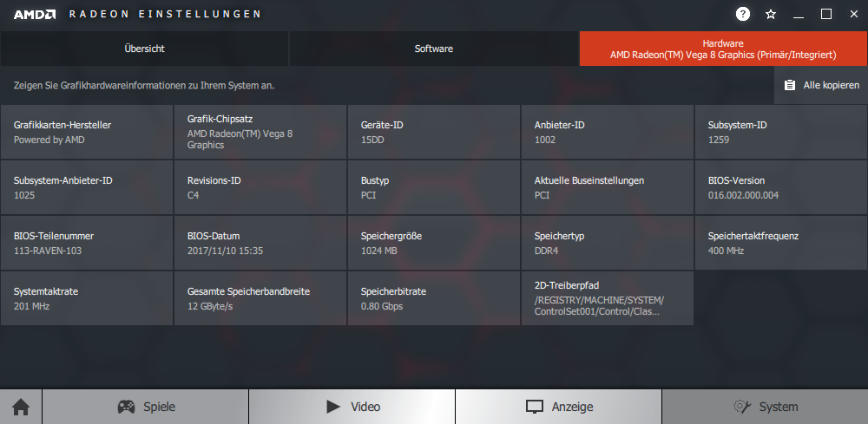Click the Revisions-ID label
This screenshot has height=424, width=868.
[214, 180]
